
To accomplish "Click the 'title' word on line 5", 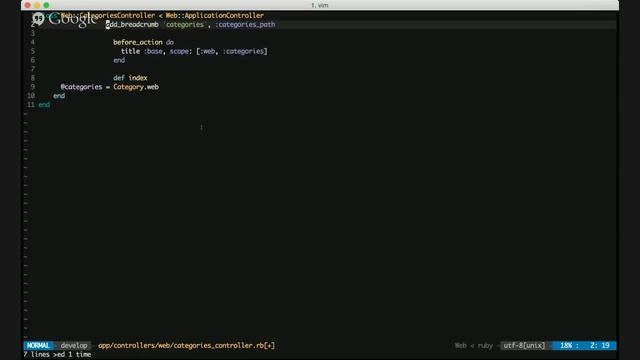I will click(130, 51).
